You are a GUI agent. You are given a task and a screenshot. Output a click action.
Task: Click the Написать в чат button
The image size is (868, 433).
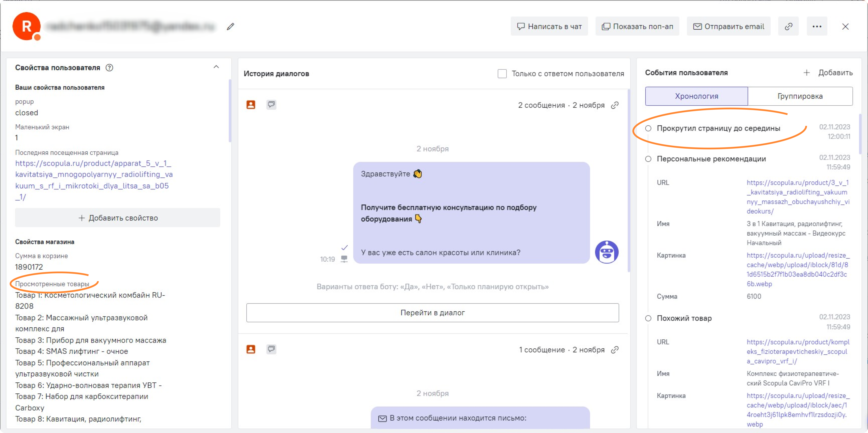click(549, 26)
